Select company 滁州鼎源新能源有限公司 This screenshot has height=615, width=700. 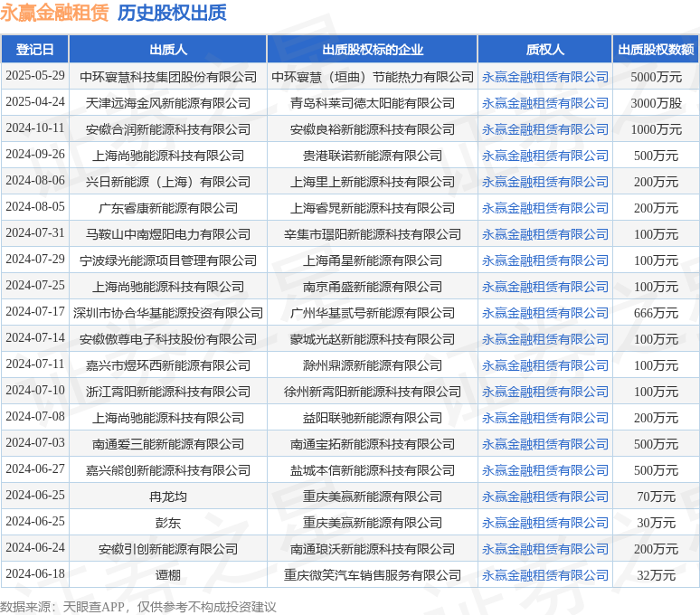pos(373,365)
